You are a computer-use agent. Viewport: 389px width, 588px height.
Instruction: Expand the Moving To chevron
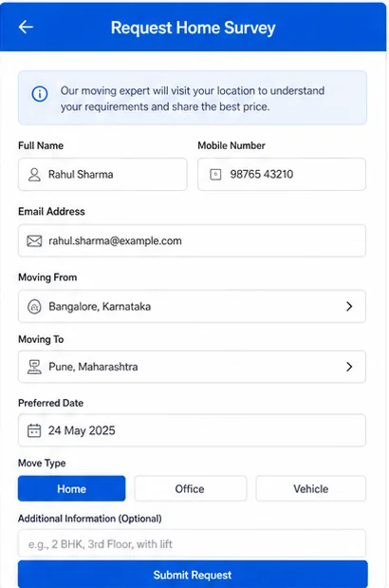point(349,367)
